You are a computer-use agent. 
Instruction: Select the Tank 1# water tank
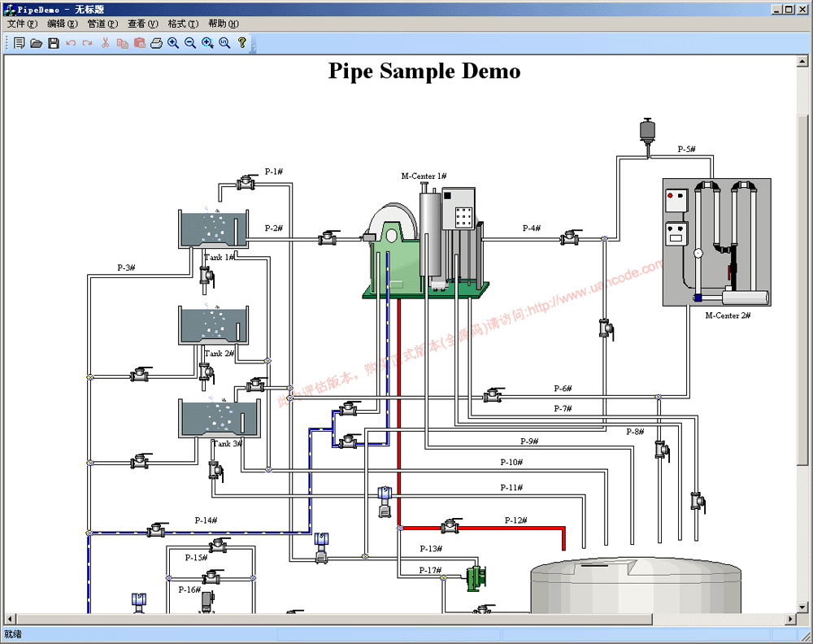point(213,229)
